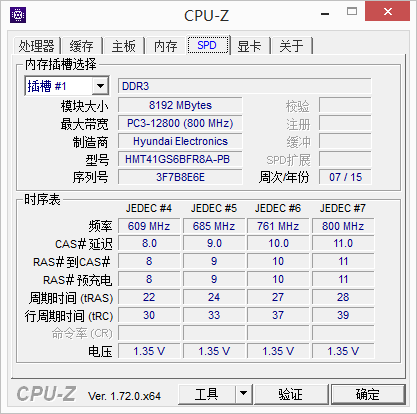This screenshot has height=414, width=417.
Task: Click the tRC value 37
Action: click(278, 315)
